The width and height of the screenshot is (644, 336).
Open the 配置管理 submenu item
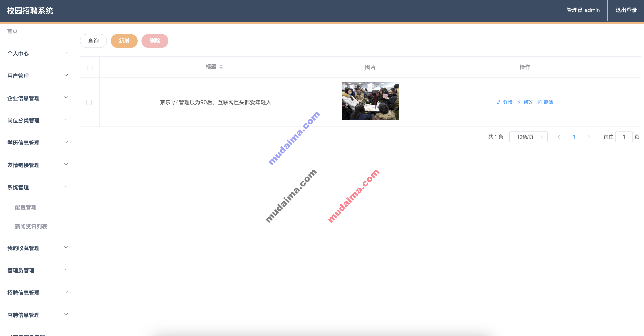pyautogui.click(x=26, y=207)
